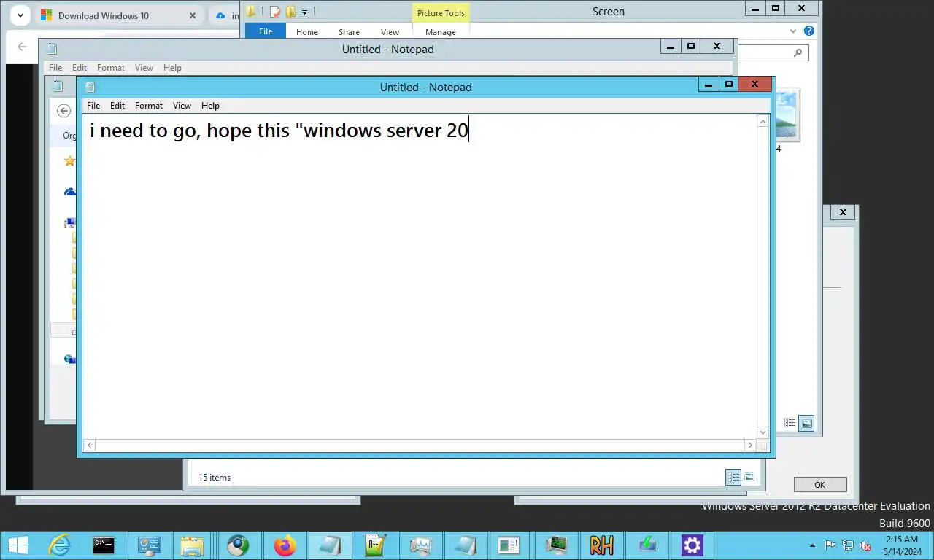Viewport: 934px width, 560px height.
Task: Click the Explorer back arrow behind Notepad
Action: (64, 111)
